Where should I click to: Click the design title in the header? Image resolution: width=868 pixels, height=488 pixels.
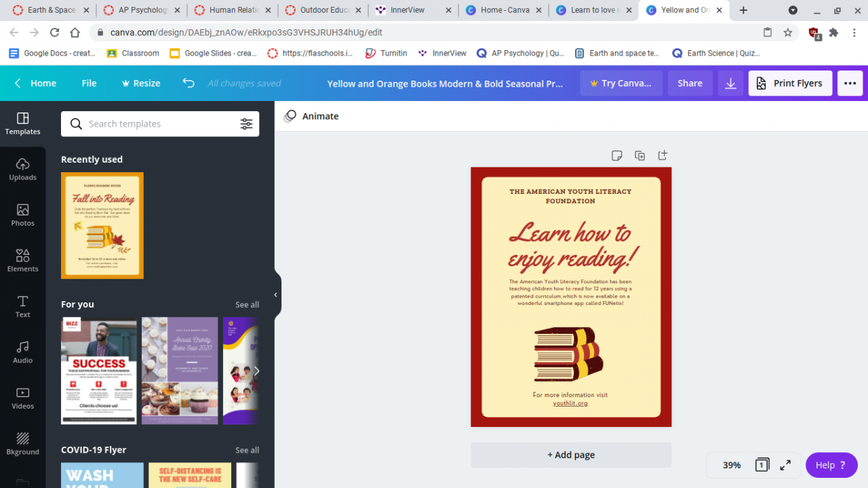[x=445, y=83]
